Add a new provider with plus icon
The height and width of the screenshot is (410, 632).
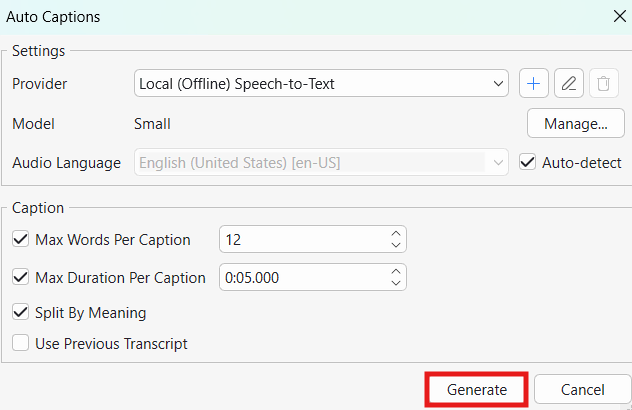pyautogui.click(x=534, y=83)
